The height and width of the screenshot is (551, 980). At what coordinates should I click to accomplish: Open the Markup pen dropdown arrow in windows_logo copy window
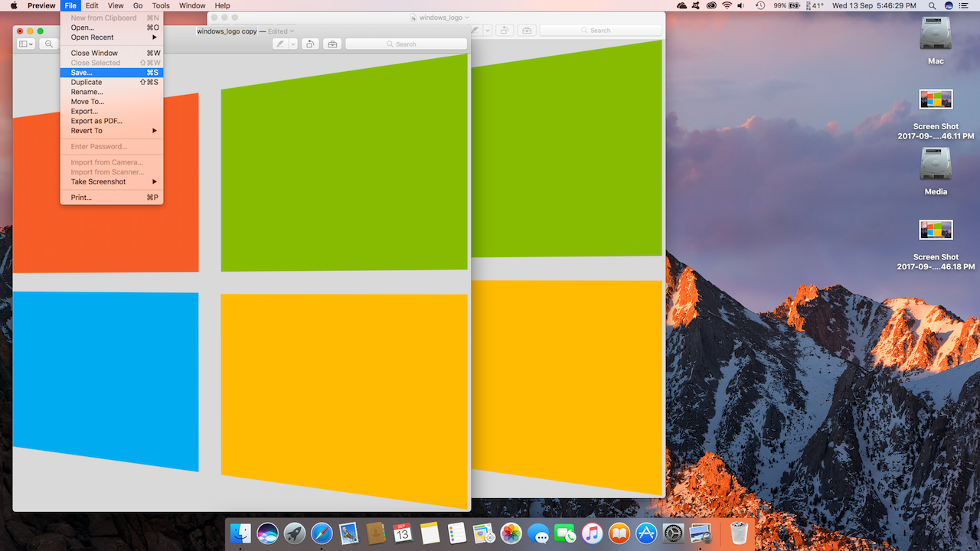click(x=293, y=44)
